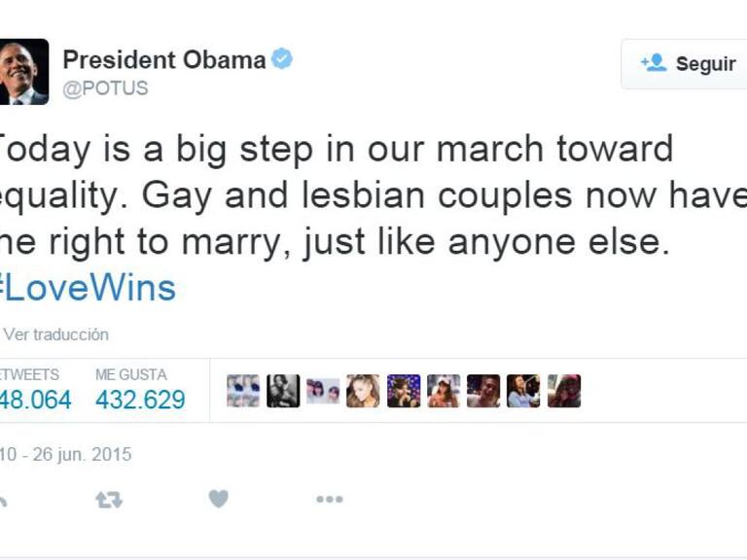Click the President Obama display name
The width and height of the screenshot is (747, 560).
tap(163, 59)
